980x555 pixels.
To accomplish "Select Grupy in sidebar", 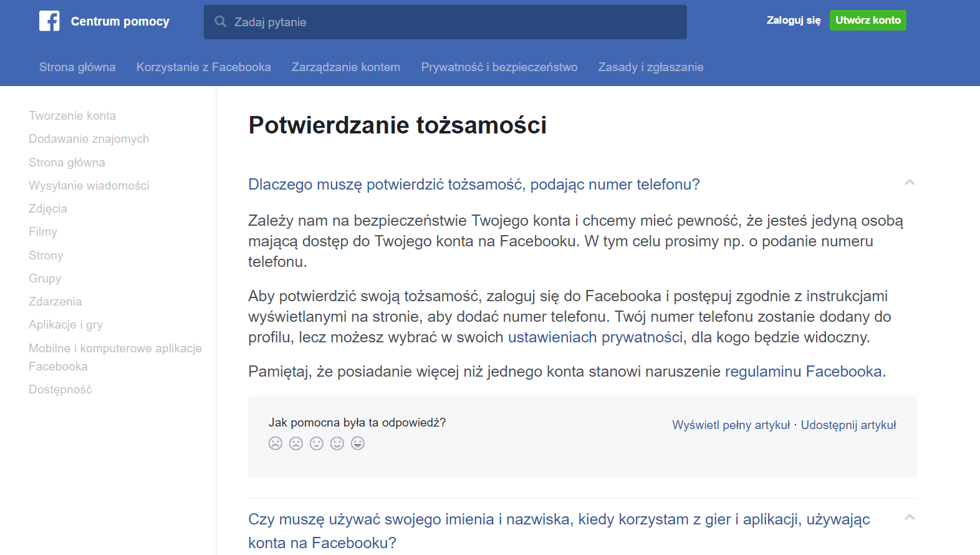I will pyautogui.click(x=45, y=279).
